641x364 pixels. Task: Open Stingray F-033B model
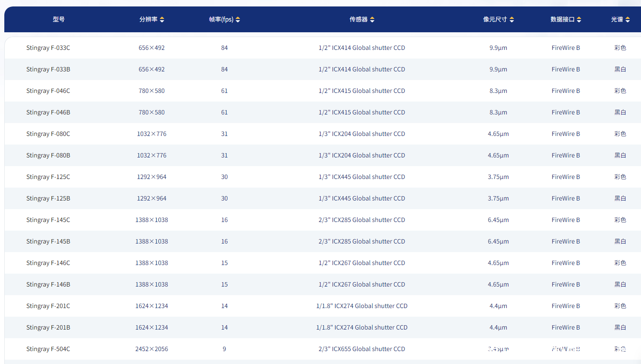[48, 69]
